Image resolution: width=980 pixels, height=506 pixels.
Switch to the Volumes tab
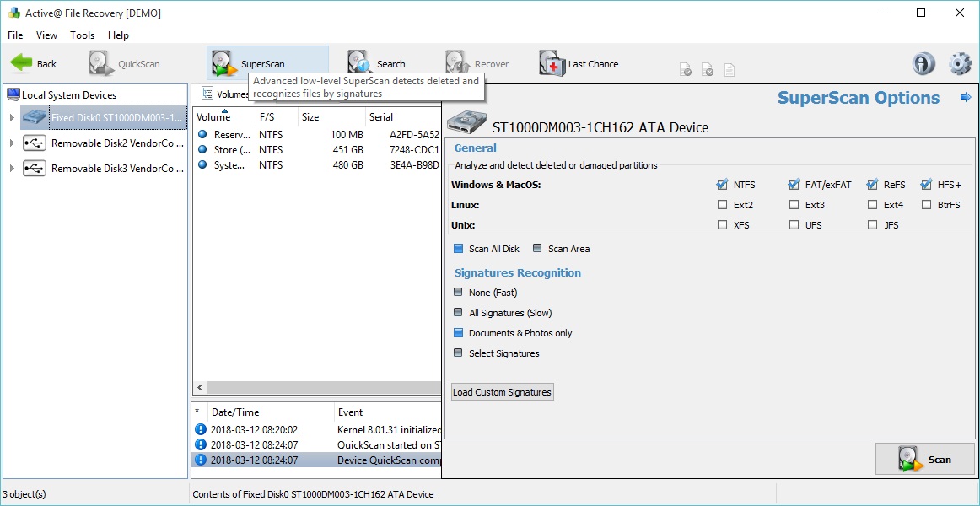tap(218, 94)
